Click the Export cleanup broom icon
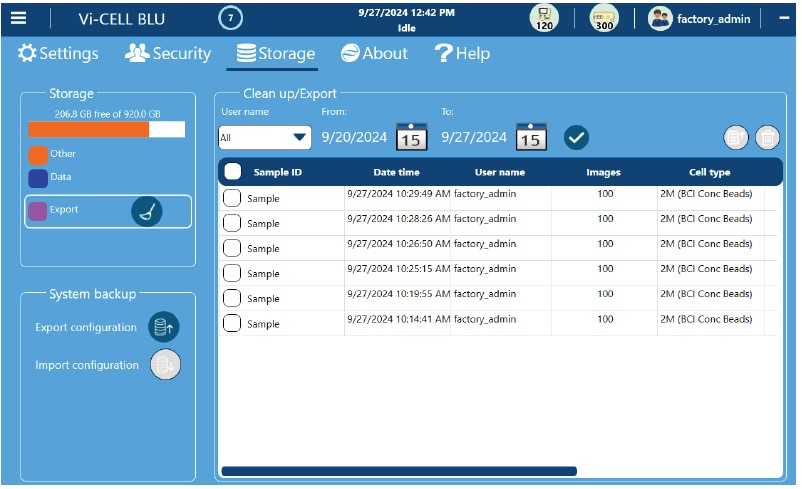802x489 pixels. click(147, 211)
